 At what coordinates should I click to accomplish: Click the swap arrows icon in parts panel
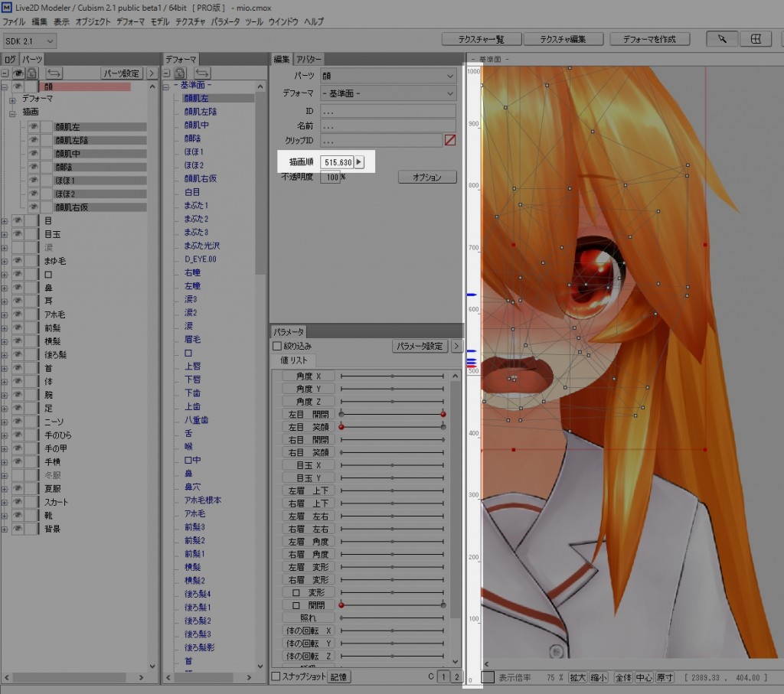(x=54, y=73)
